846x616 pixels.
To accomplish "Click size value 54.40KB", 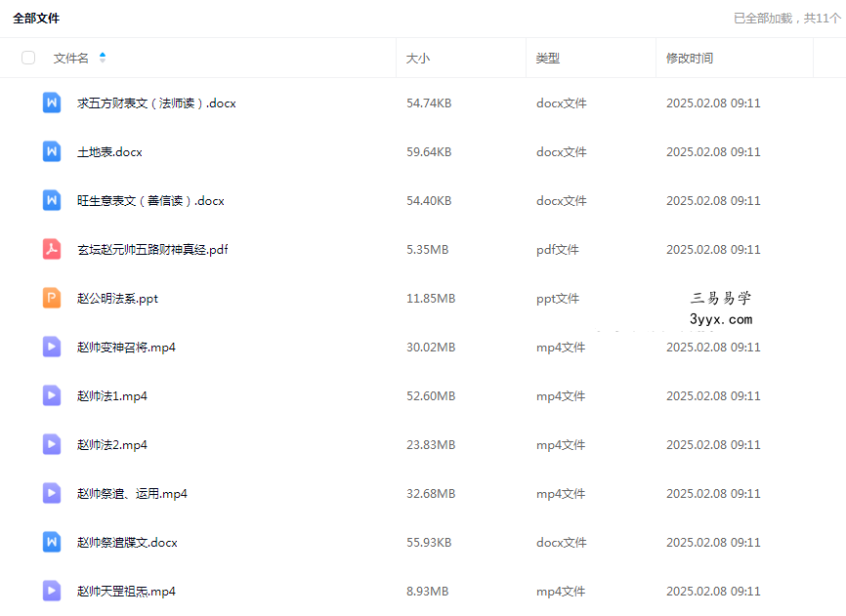I will click(429, 200).
